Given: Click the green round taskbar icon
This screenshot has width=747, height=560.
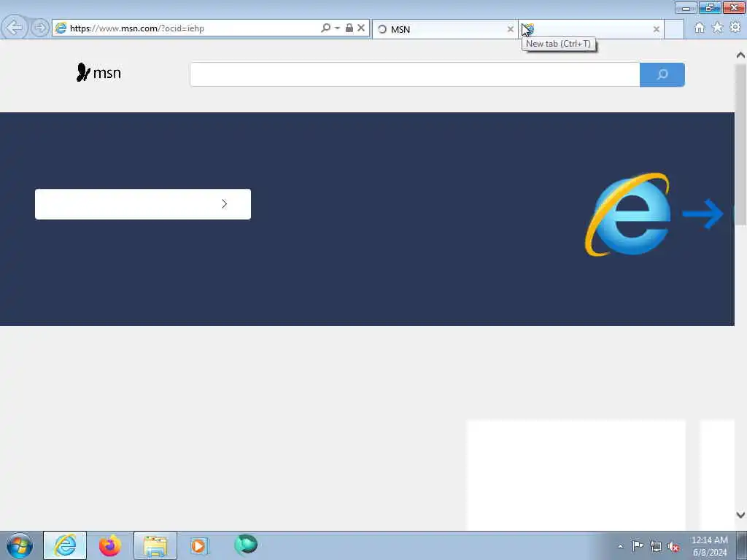Looking at the screenshot, I should point(246,545).
